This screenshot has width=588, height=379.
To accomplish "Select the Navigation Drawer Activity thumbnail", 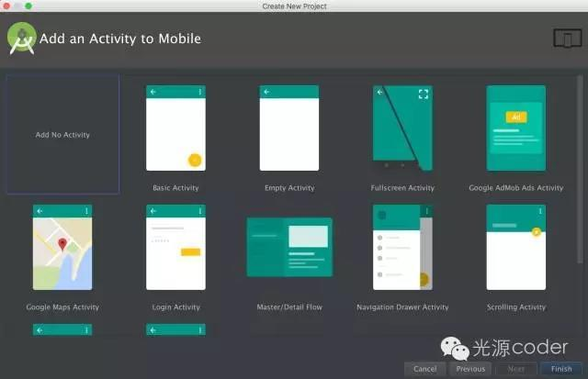I will (x=402, y=247).
